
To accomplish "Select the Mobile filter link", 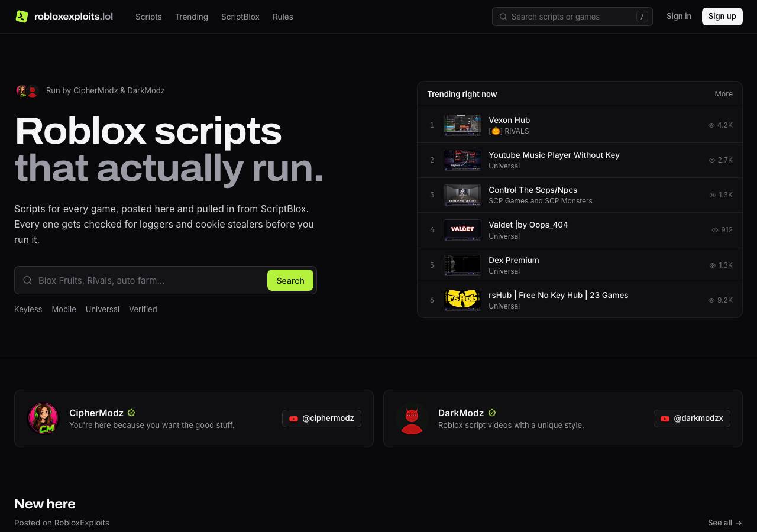I will pos(64,309).
